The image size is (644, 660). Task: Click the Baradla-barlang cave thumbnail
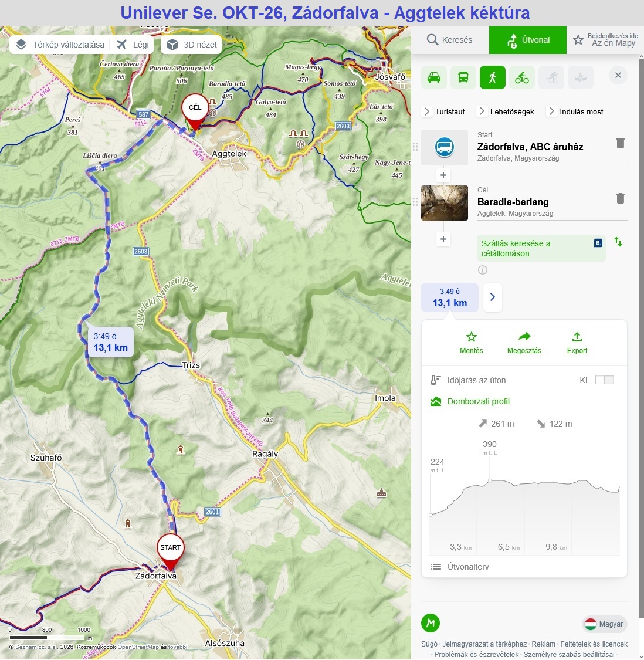coord(445,203)
